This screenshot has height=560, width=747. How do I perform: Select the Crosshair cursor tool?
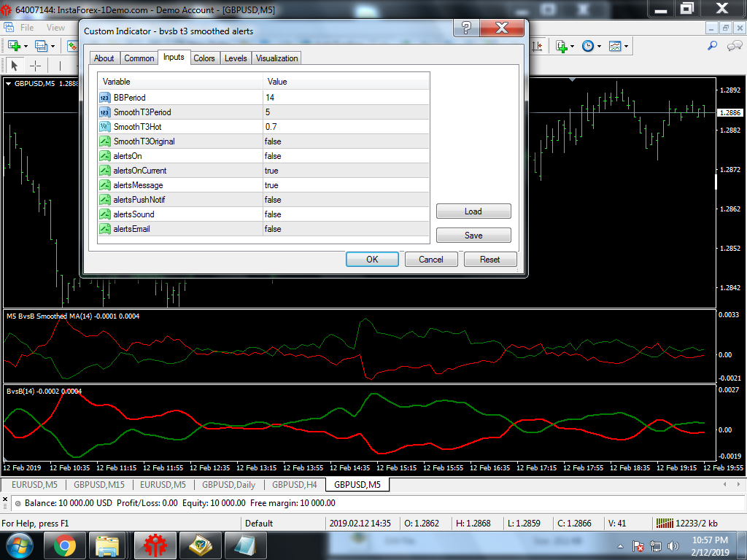(x=35, y=65)
